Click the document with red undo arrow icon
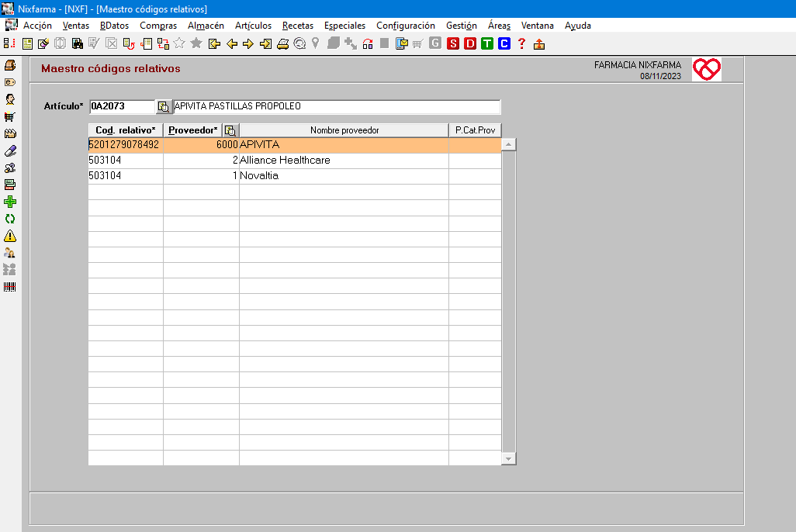 [129, 44]
